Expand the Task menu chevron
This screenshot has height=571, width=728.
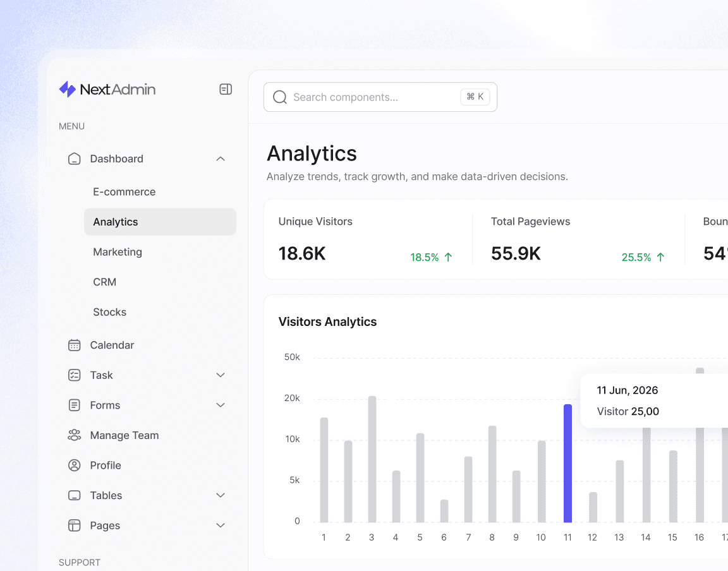click(221, 375)
